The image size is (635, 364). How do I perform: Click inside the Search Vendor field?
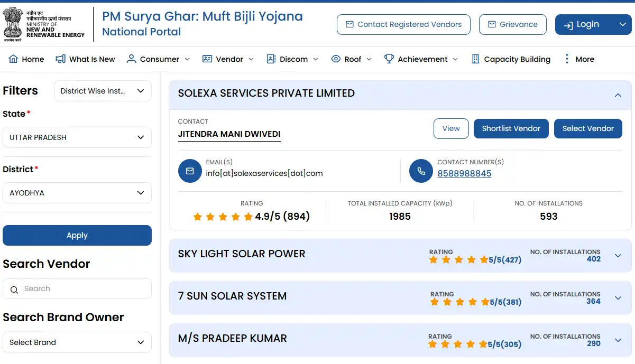[x=77, y=289]
